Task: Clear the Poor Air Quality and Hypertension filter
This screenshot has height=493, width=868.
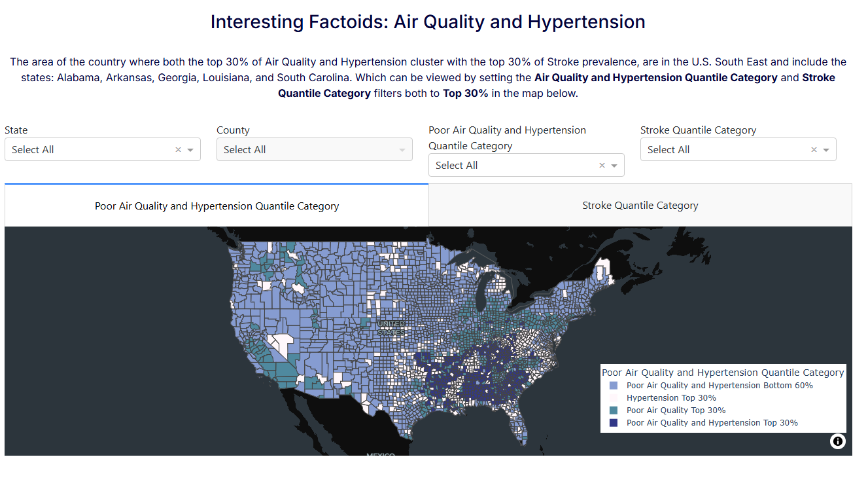Action: click(x=601, y=165)
